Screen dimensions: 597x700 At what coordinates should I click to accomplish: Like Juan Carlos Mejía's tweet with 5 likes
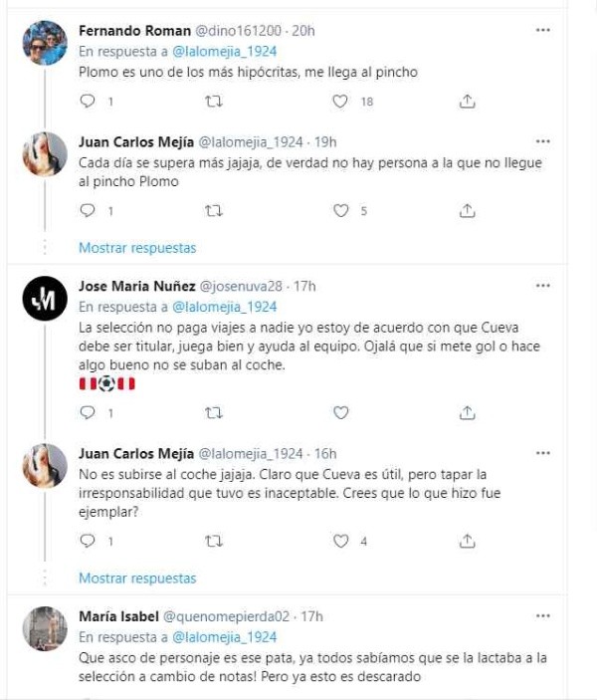pyautogui.click(x=340, y=210)
